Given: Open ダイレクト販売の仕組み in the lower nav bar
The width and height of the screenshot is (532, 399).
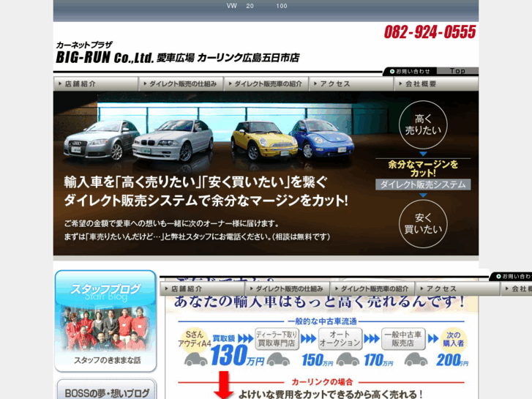Looking at the screenshot, I should [x=288, y=288].
